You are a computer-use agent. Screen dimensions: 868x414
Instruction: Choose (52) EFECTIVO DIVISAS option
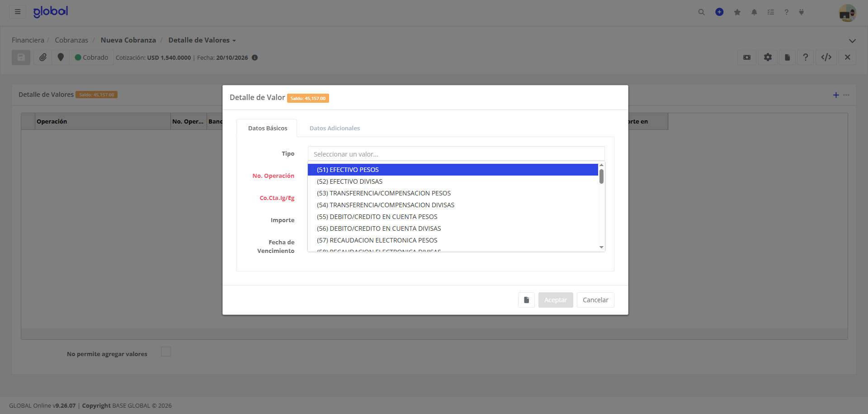point(453,181)
